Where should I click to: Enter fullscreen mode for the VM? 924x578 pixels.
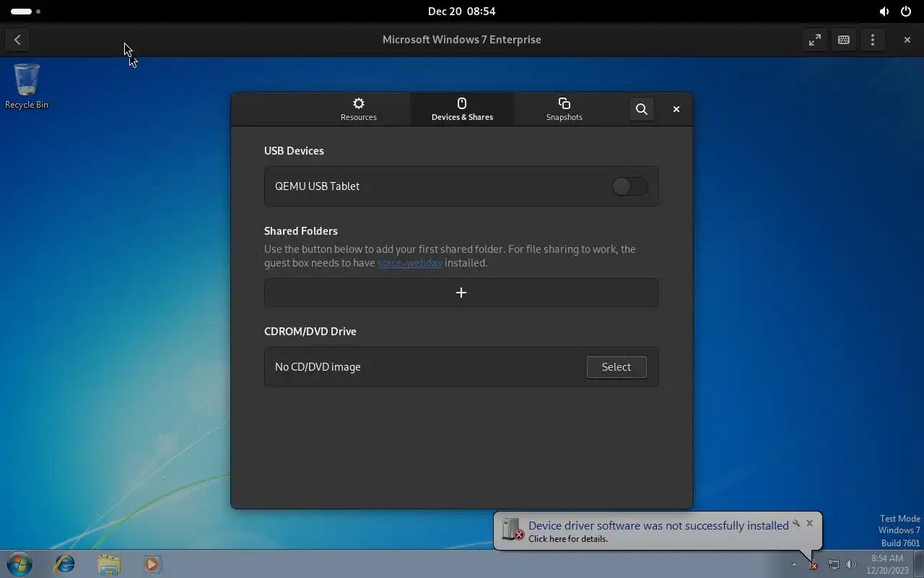814,40
